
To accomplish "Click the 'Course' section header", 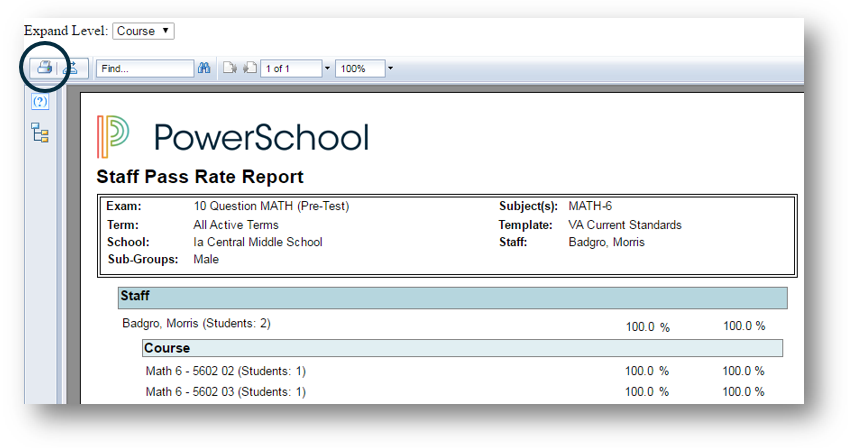I will tap(462, 348).
